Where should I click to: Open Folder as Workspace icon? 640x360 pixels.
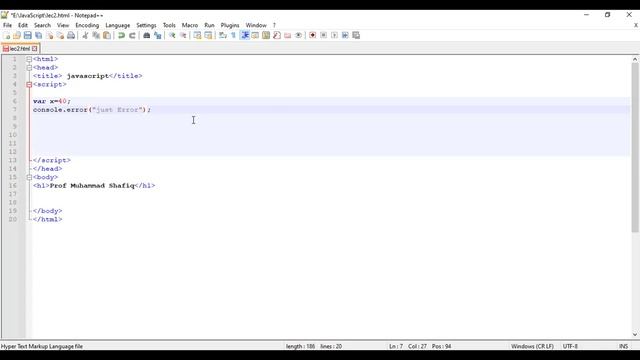(x=287, y=36)
